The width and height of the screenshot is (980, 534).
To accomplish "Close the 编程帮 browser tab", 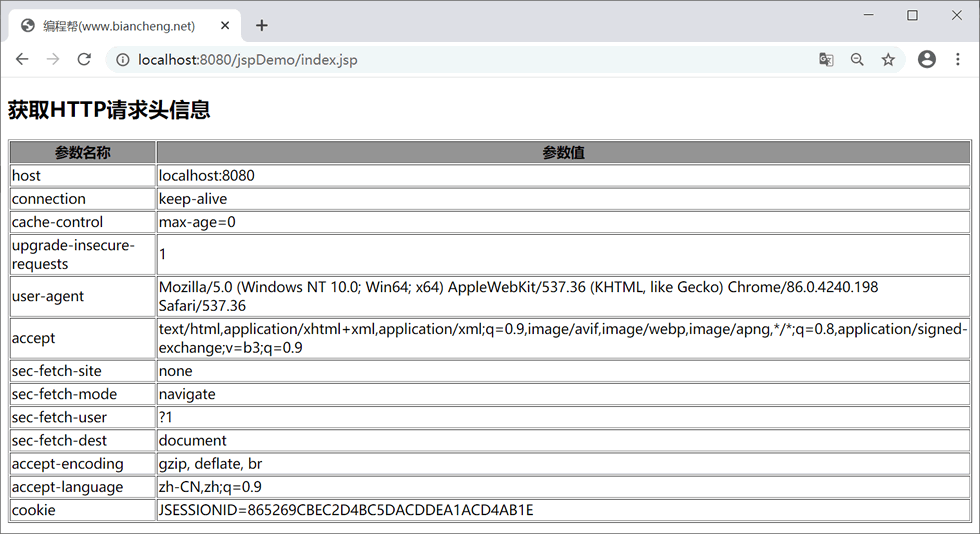I will coord(225,26).
